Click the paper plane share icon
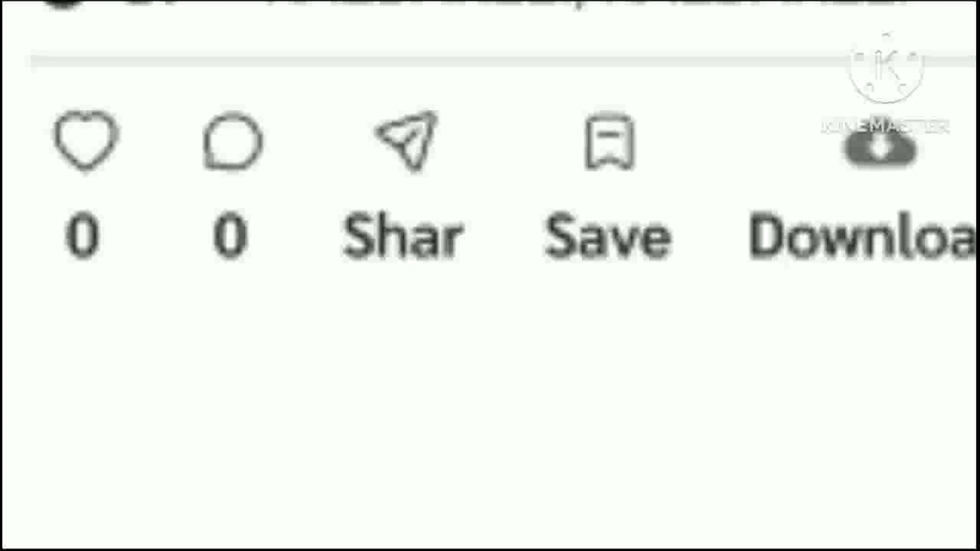This screenshot has height=551, width=980. tap(407, 140)
